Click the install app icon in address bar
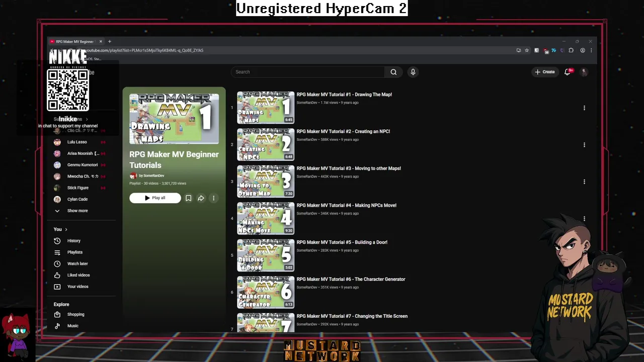 point(519,50)
